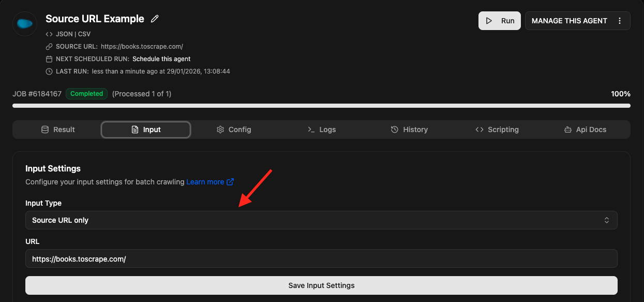This screenshot has height=302, width=644.
Task: Click the agent avatar logo
Action: (x=25, y=23)
